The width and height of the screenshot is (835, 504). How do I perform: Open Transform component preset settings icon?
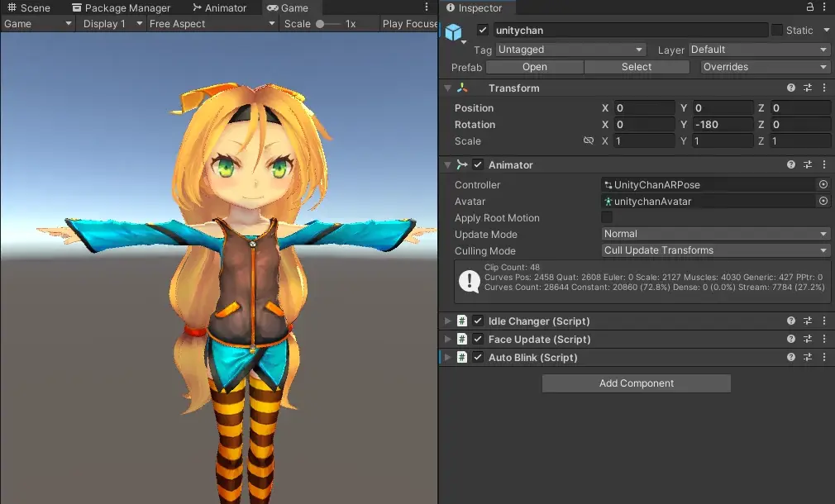pyautogui.click(x=808, y=88)
